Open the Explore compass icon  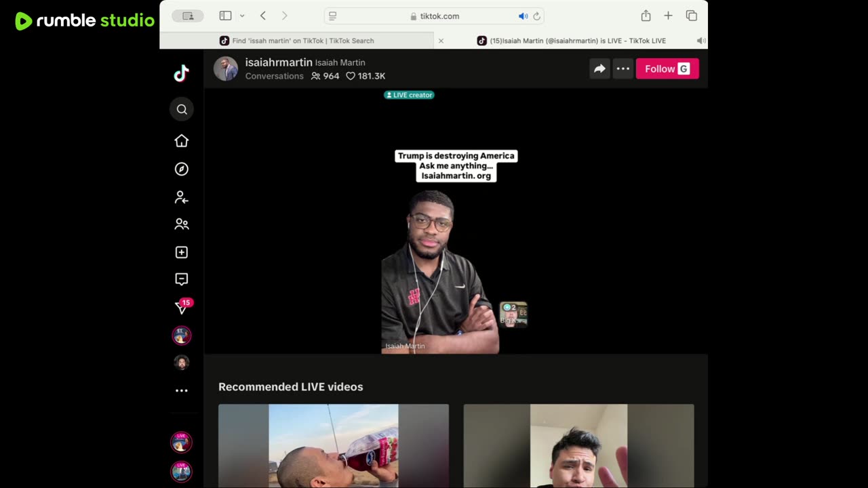(181, 169)
